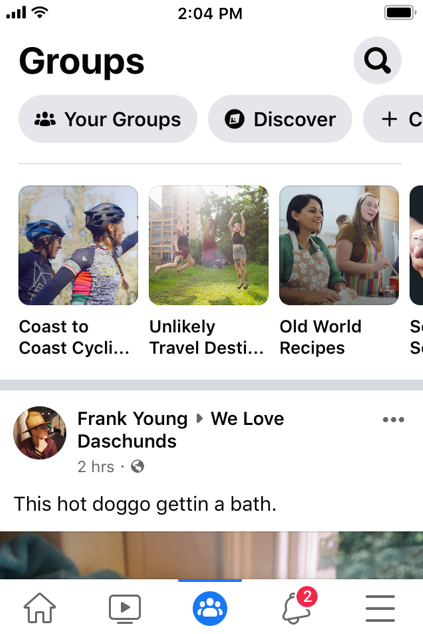Viewport: 423px width, 634px height.
Task: Open the partially visible fourth group thumbnail
Action: pos(416,245)
